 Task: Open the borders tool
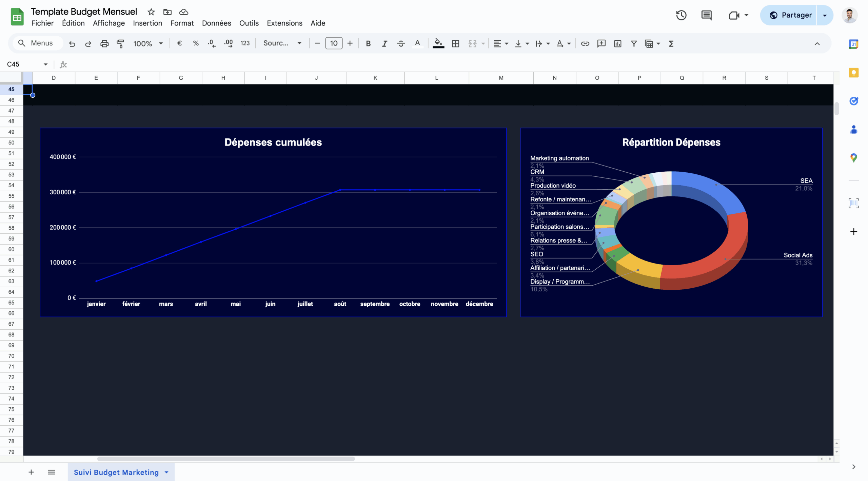[455, 43]
